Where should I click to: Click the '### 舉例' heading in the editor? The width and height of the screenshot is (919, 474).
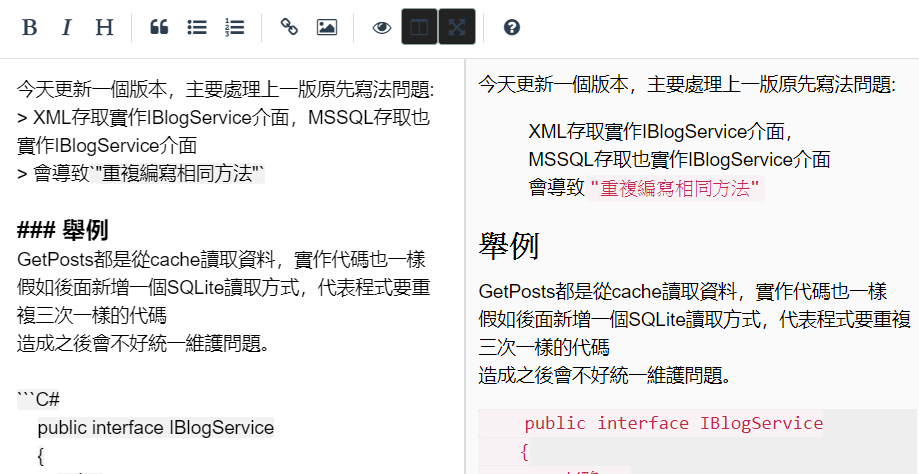pyautogui.click(x=63, y=231)
